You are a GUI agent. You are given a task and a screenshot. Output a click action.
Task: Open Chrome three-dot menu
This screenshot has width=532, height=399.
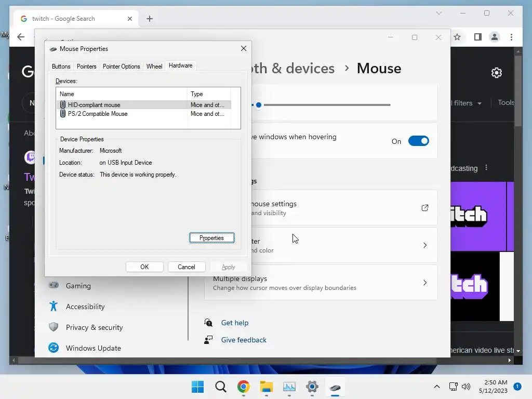tap(511, 37)
